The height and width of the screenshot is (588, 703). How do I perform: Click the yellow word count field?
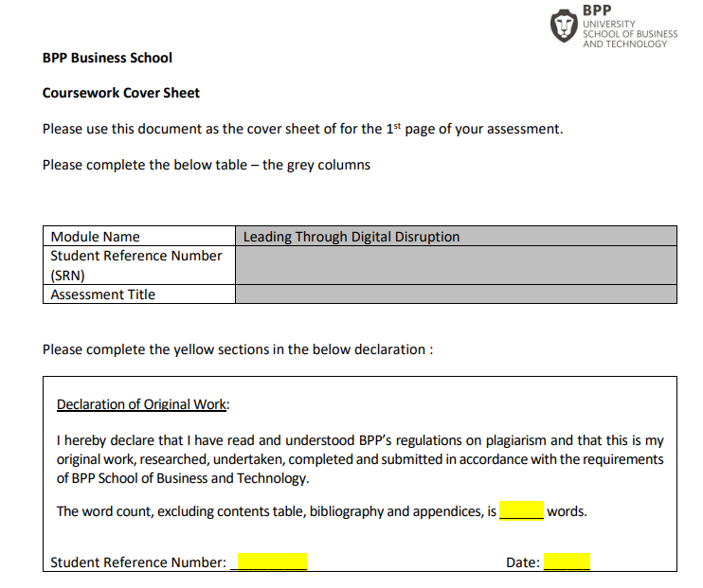pos(521,511)
